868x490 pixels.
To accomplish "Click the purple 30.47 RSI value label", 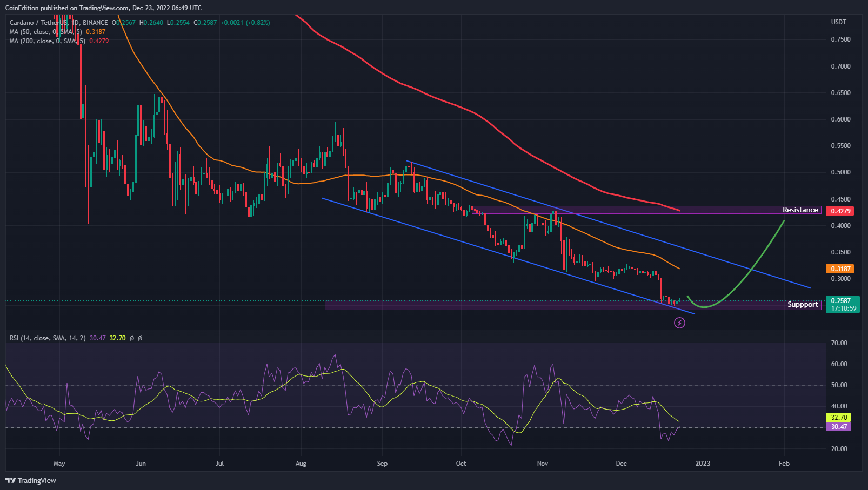I will tap(838, 427).
